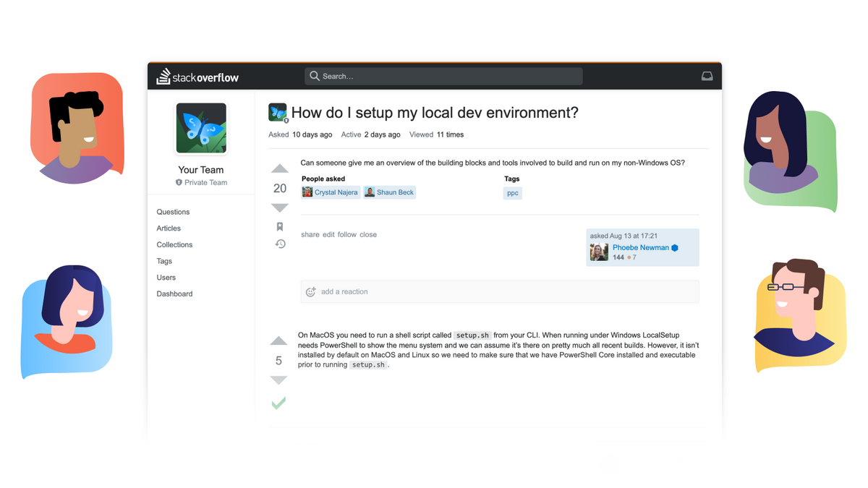Open the add a reaction smiley icon
The image size is (868, 488).
[310, 291]
